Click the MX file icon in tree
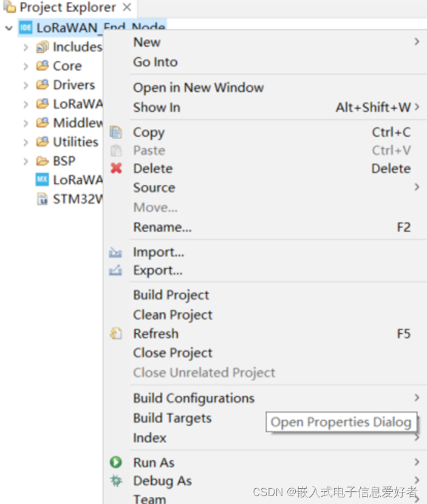 point(42,179)
